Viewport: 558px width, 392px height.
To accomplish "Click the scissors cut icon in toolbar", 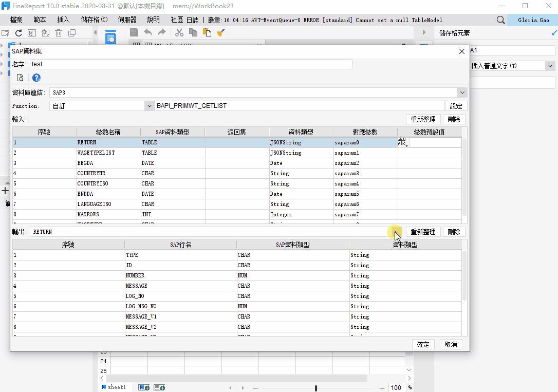I will [x=179, y=32].
